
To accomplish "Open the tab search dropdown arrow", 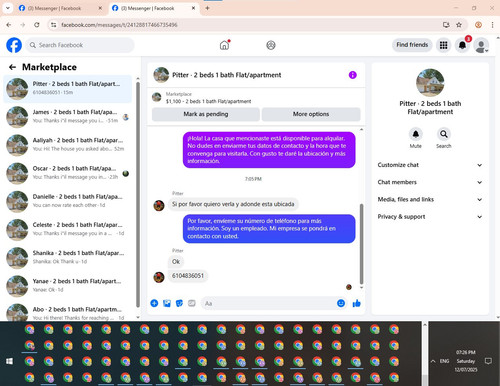I will (8, 8).
